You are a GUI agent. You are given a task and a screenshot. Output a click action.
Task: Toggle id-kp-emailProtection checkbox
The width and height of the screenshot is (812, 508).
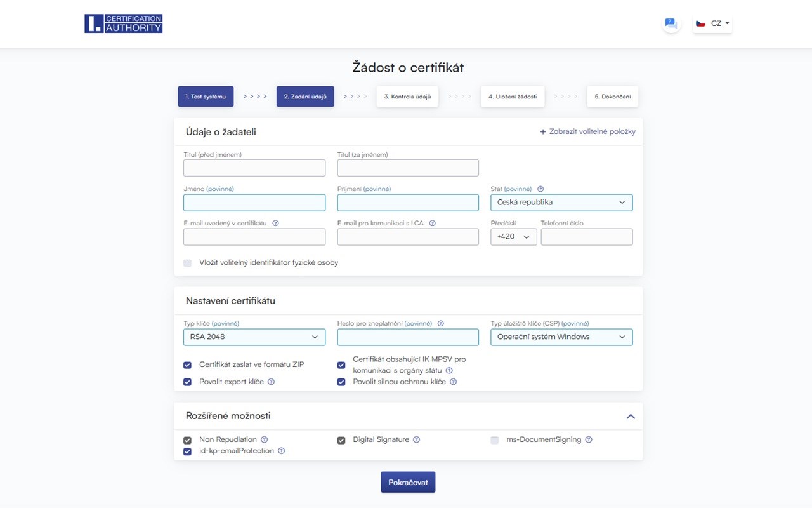pyautogui.click(x=187, y=451)
